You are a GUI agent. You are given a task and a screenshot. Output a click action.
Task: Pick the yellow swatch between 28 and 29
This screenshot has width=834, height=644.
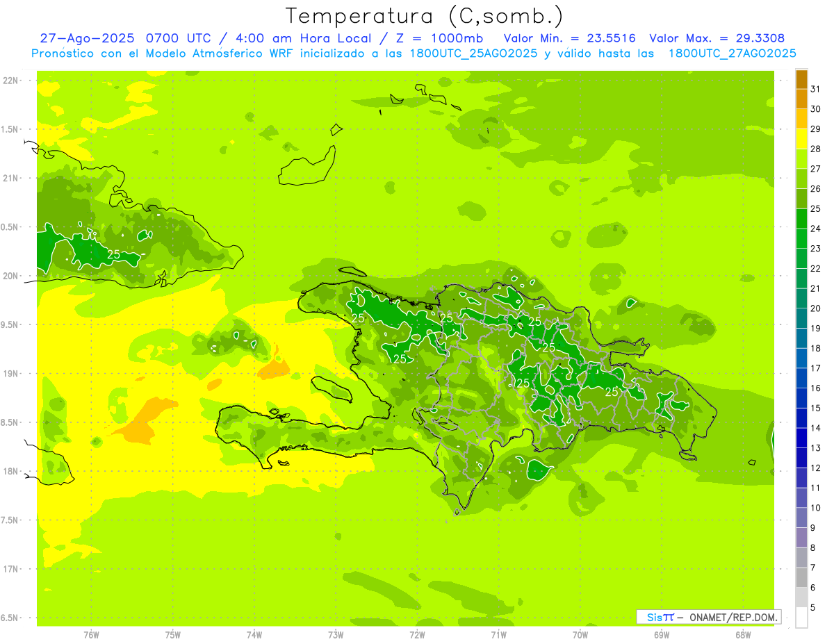801,139
